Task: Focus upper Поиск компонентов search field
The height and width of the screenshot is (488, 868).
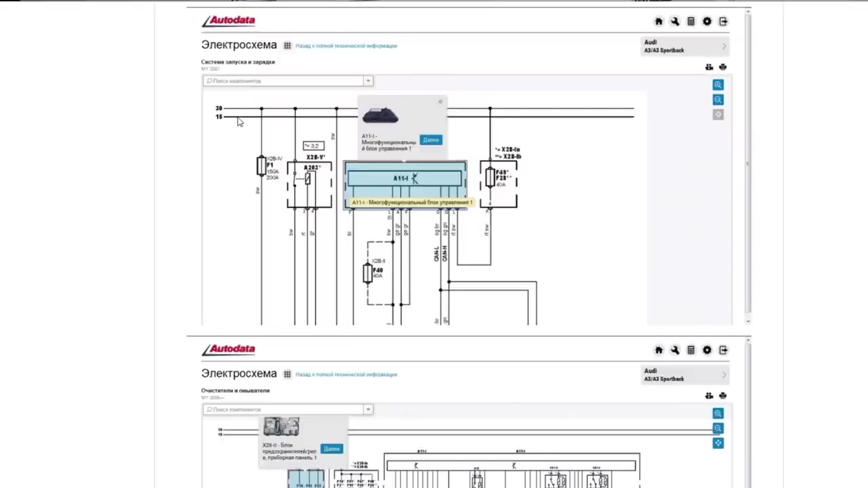Action: pyautogui.click(x=283, y=81)
